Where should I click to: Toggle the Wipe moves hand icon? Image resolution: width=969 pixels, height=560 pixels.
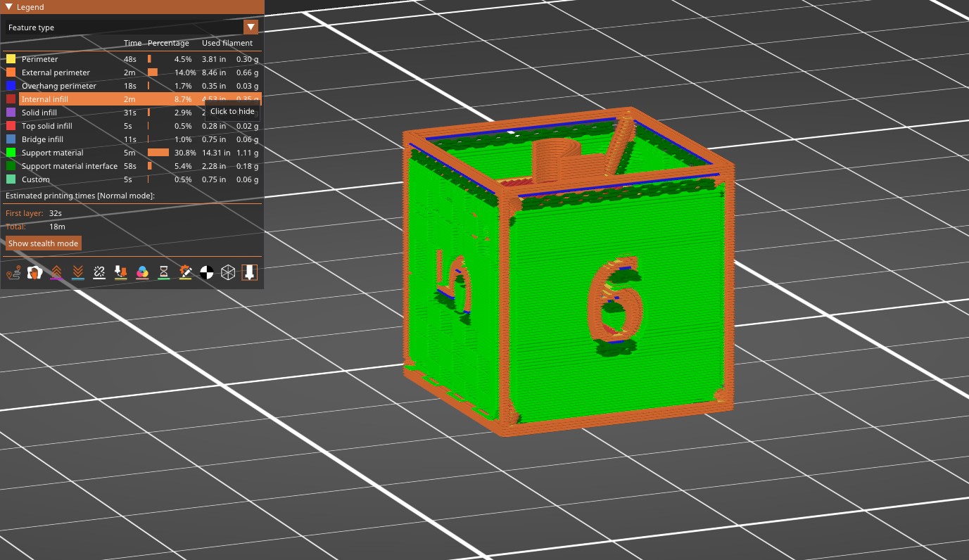pos(34,272)
